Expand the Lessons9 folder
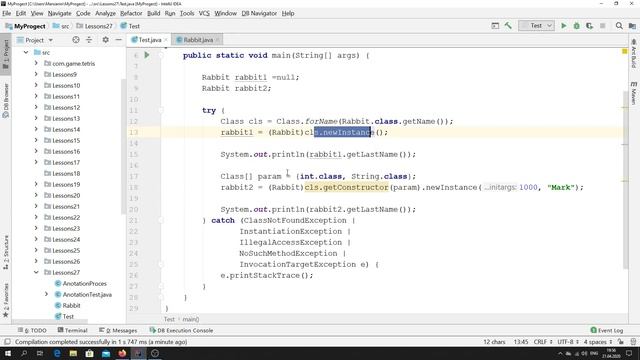 click(x=36, y=74)
